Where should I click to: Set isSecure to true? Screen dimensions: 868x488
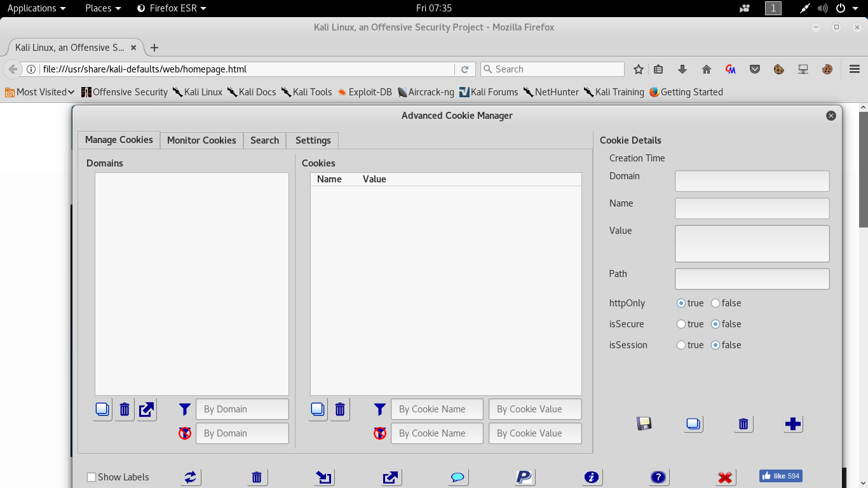(x=681, y=324)
